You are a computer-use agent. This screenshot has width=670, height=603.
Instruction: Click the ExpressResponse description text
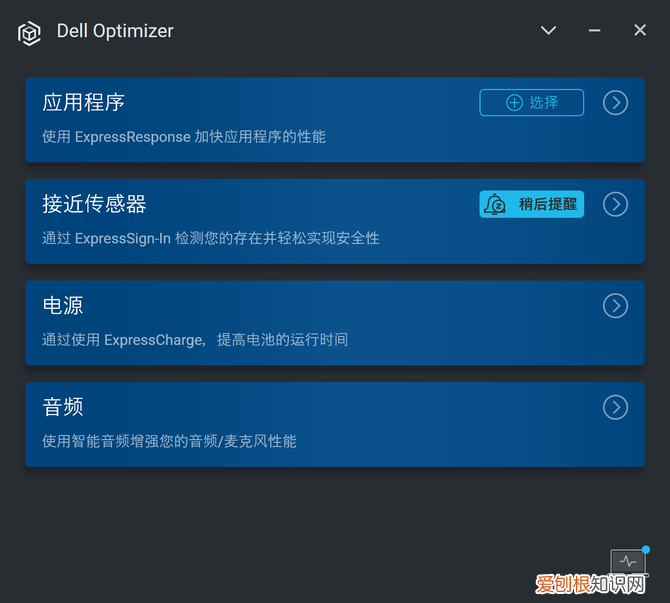(184, 137)
